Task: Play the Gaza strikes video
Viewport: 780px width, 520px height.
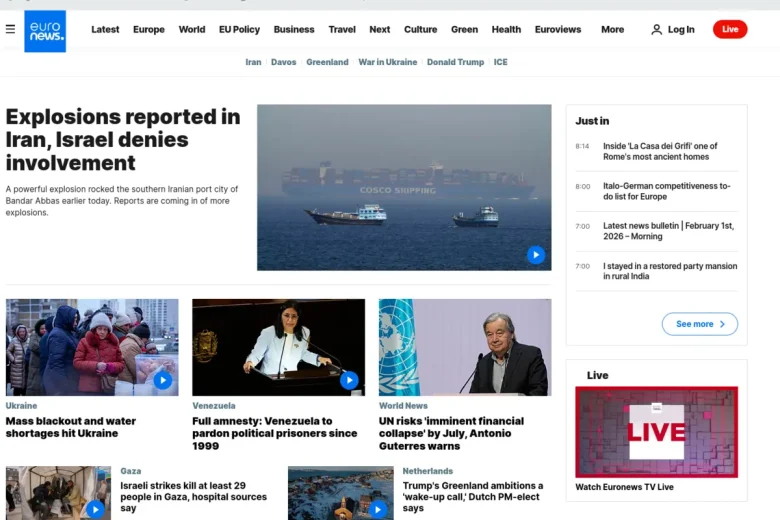Action: (x=95, y=510)
